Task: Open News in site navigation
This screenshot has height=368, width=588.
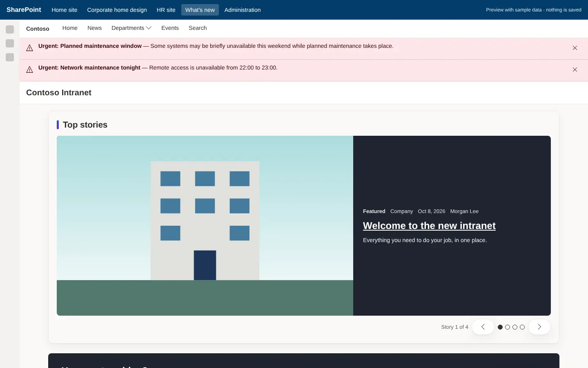Action: (x=95, y=28)
